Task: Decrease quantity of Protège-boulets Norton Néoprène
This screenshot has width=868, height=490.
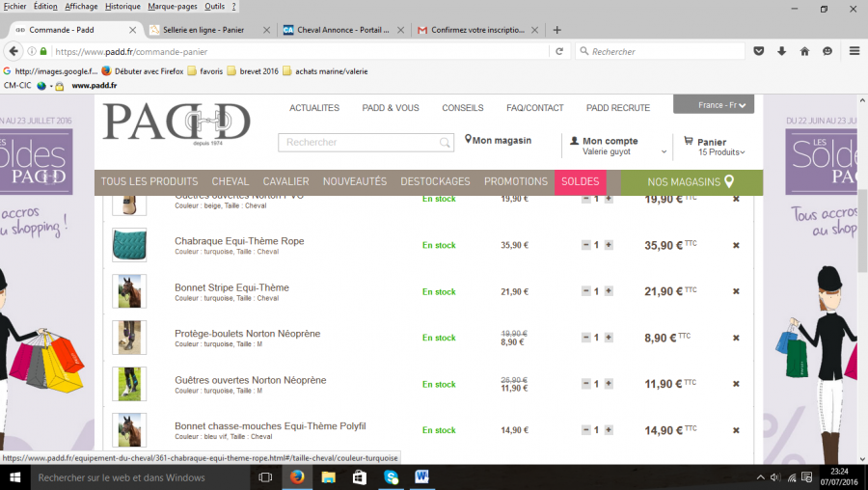Action: click(586, 338)
